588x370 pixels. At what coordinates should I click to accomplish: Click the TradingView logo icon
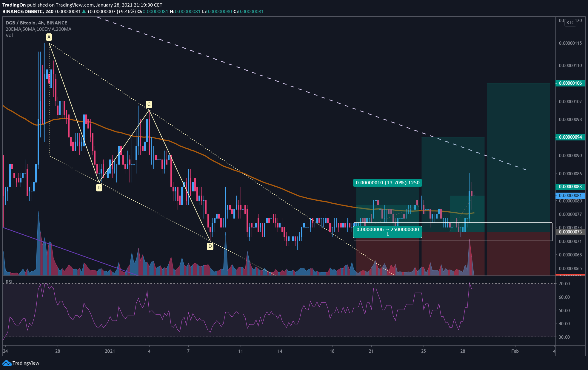tap(7, 363)
